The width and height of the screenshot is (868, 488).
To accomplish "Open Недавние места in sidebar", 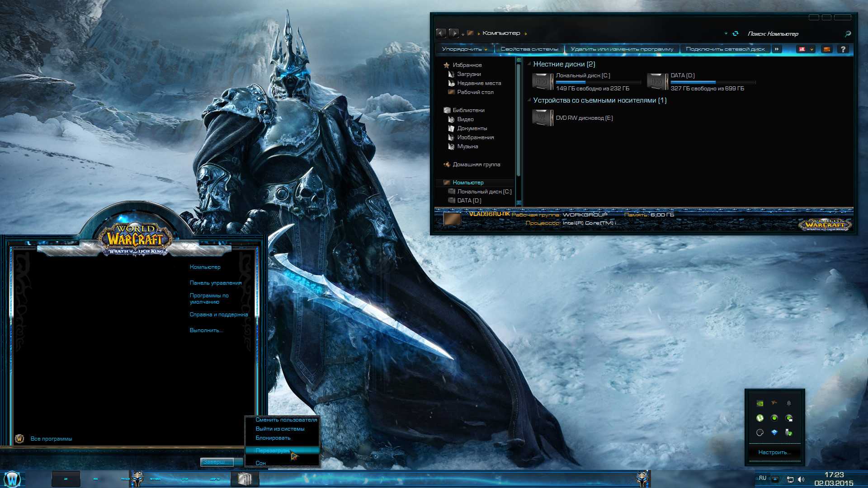I will tap(474, 83).
